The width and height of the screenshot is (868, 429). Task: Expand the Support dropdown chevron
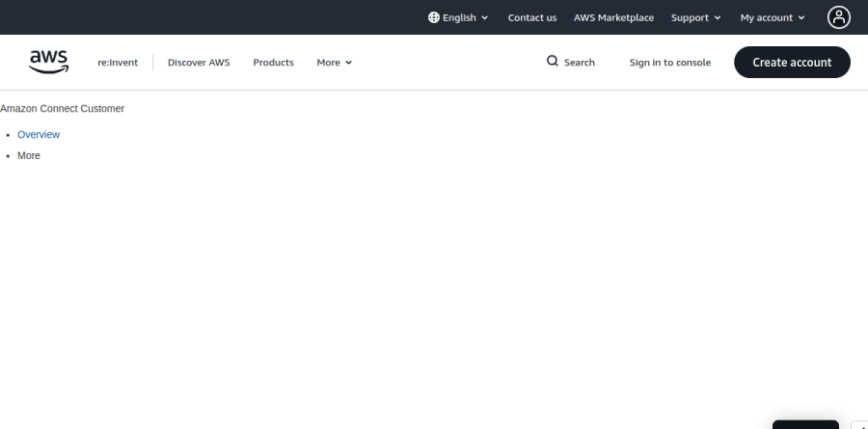click(x=718, y=17)
